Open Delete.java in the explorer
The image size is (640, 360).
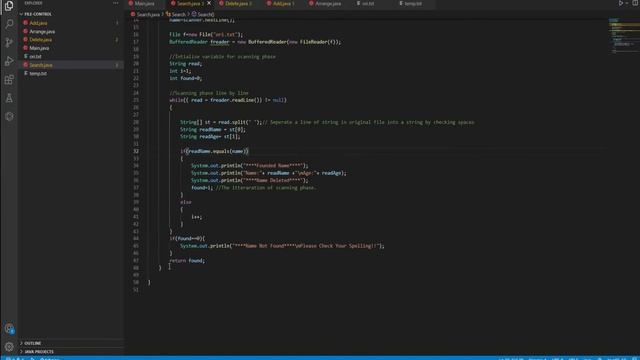(x=40, y=40)
